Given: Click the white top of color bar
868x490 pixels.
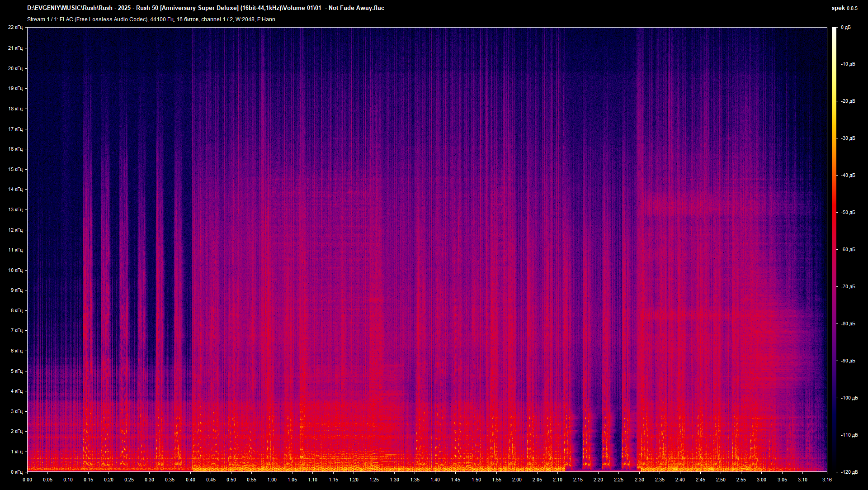Looking at the screenshot, I should click(x=834, y=31).
